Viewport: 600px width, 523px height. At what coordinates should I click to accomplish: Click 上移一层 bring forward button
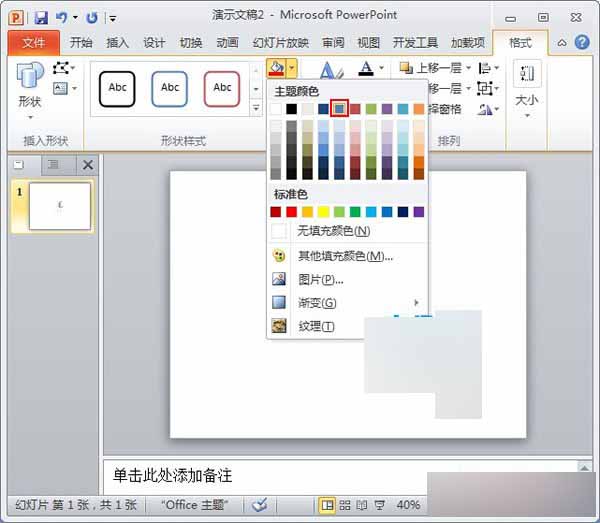point(430,68)
